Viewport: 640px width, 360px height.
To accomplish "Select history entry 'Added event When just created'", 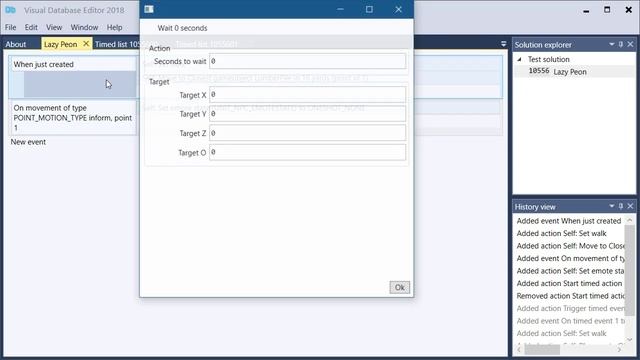I will click(x=569, y=221).
